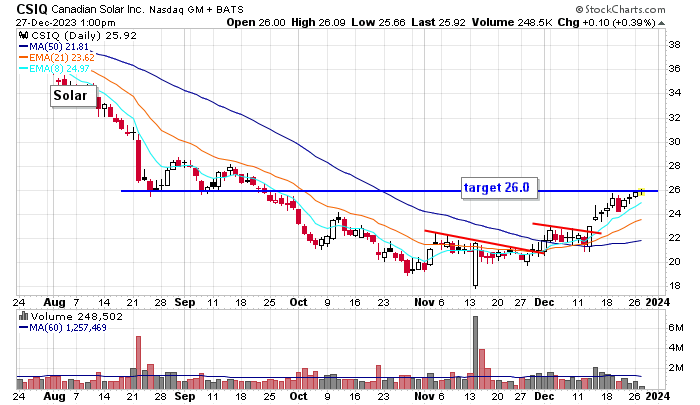Click the Volume 248.5K header value

tap(512, 22)
